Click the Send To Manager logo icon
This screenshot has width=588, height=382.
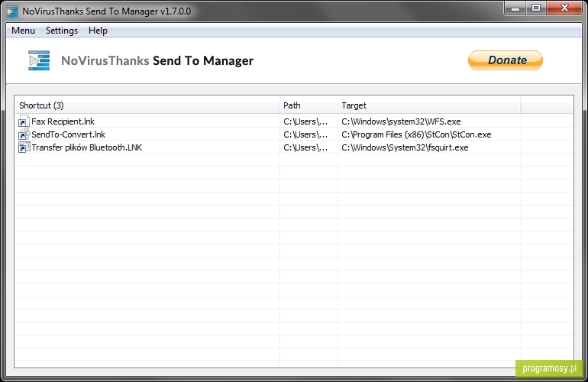pos(39,60)
